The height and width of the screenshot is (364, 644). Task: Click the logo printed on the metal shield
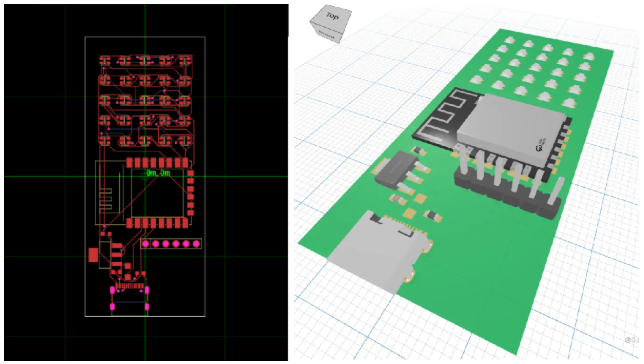(540, 145)
